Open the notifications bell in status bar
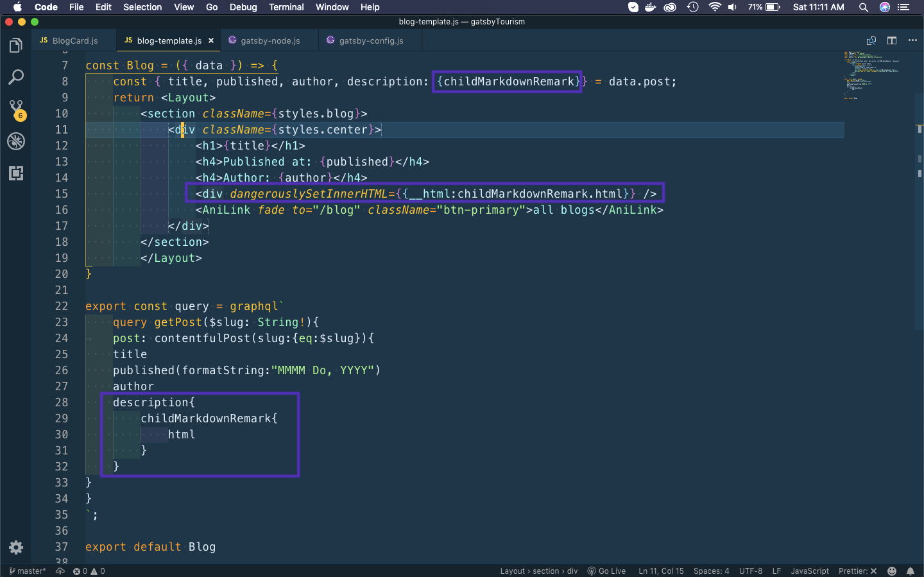The width and height of the screenshot is (924, 577). [910, 571]
